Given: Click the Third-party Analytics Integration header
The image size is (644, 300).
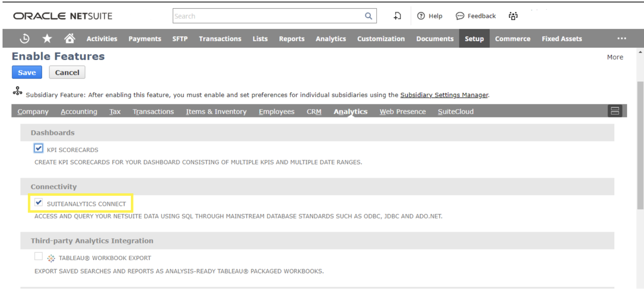Looking at the screenshot, I should tap(317, 241).
